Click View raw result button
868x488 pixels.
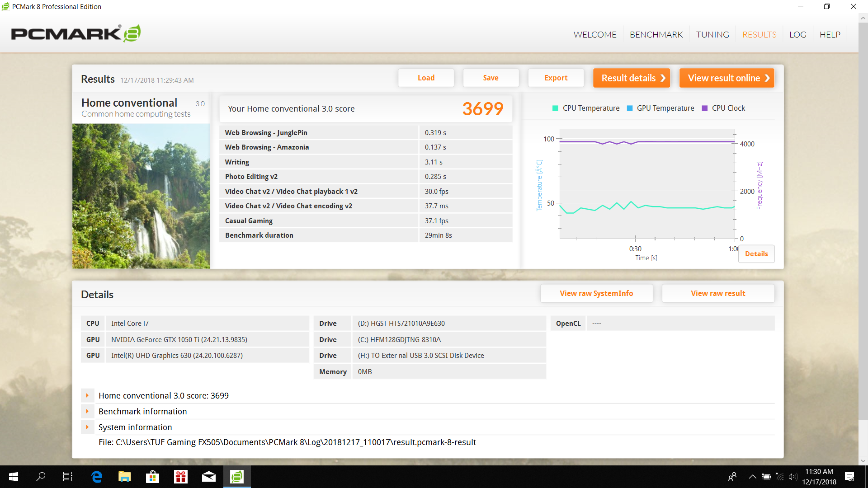coord(718,293)
